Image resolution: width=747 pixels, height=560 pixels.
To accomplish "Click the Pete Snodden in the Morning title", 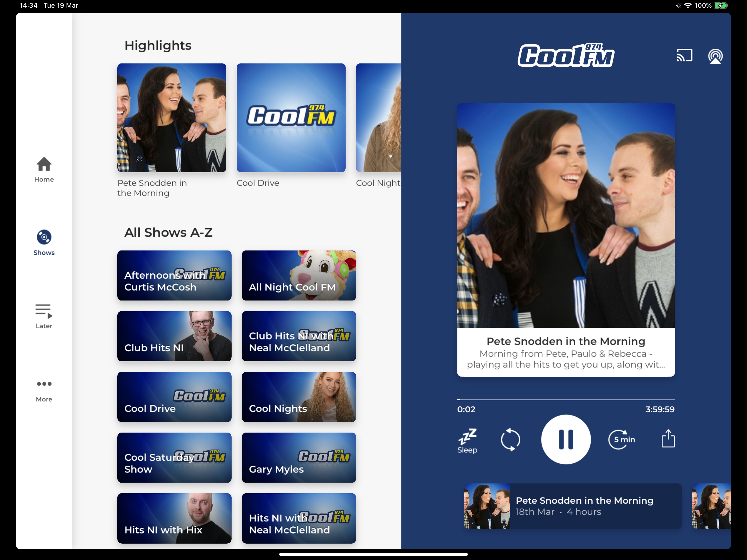I will click(x=566, y=341).
